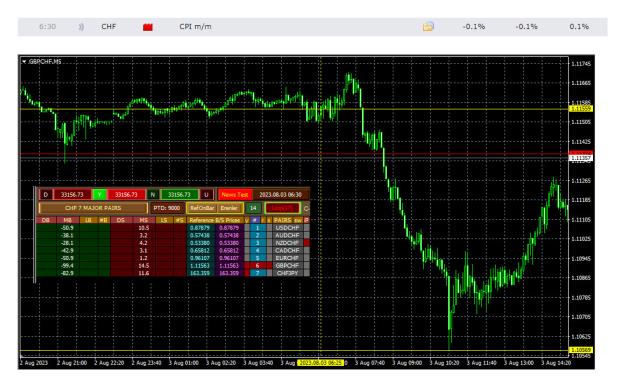Click the Reference B/S Prices header
625x388 pixels.
[214, 220]
